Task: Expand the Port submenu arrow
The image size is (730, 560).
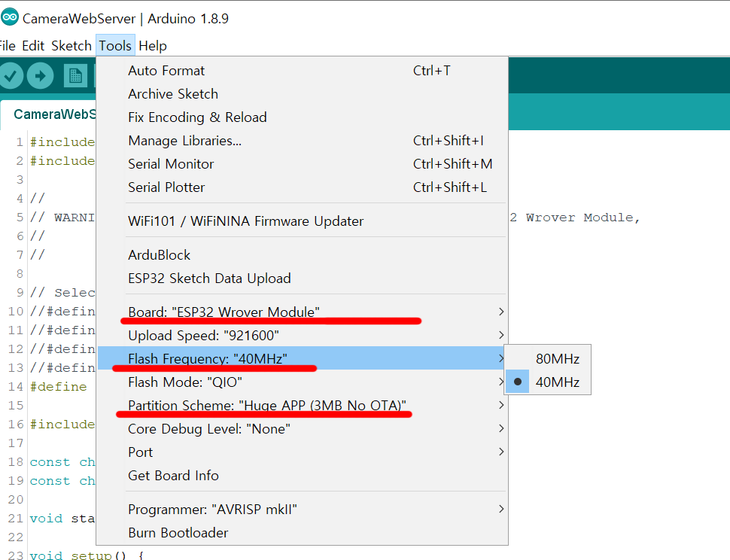Action: click(501, 452)
